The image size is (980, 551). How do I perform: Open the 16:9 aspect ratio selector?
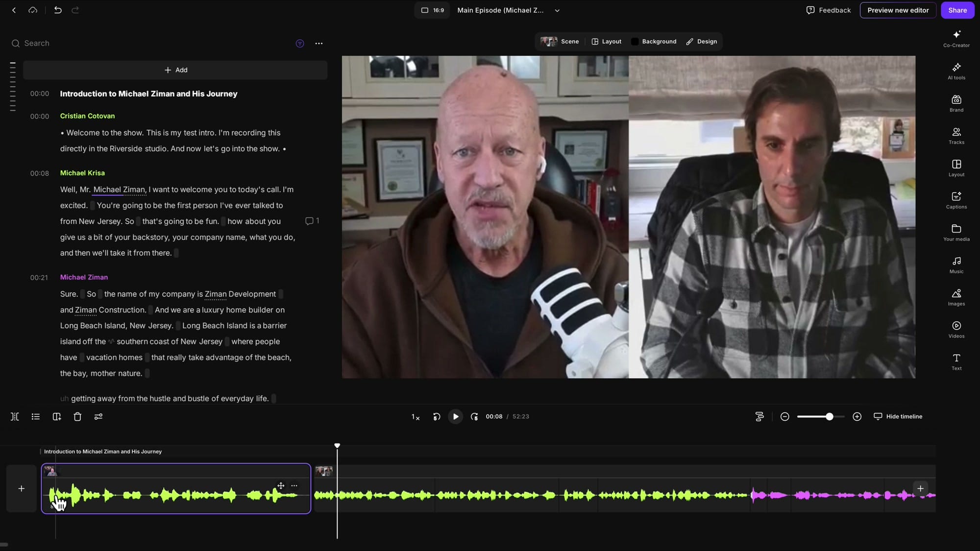tap(432, 10)
